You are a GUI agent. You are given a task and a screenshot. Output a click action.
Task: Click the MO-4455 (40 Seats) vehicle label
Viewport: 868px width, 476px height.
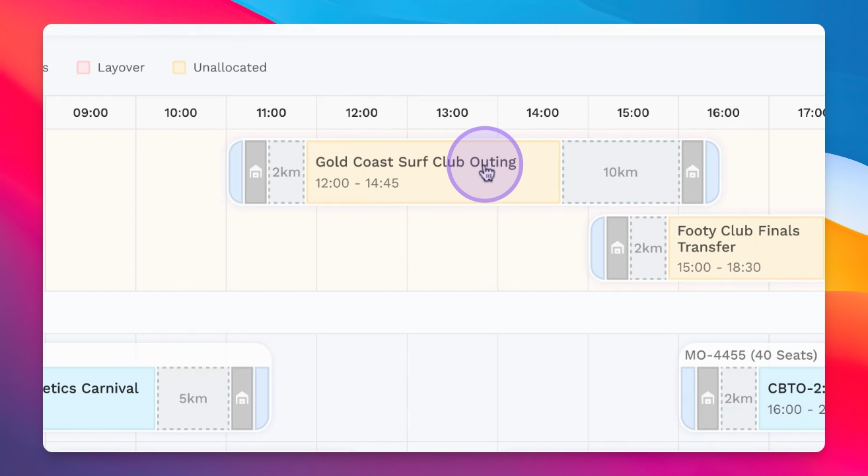750,355
